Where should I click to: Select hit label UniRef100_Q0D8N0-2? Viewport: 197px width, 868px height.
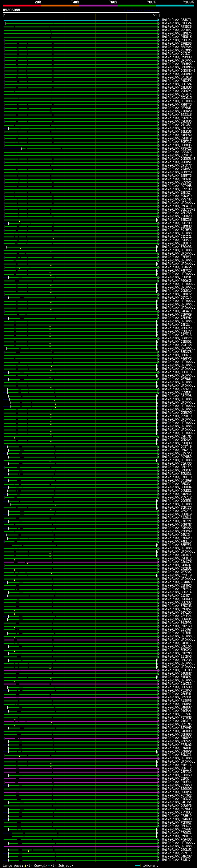(x=179, y=67)
